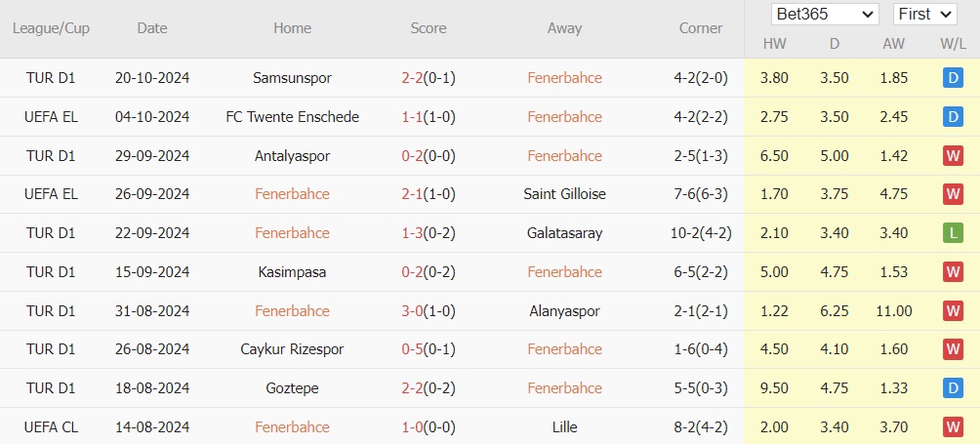Image resolution: width=980 pixels, height=444 pixels.
Task: Click the Corner column header
Action: 701,28
